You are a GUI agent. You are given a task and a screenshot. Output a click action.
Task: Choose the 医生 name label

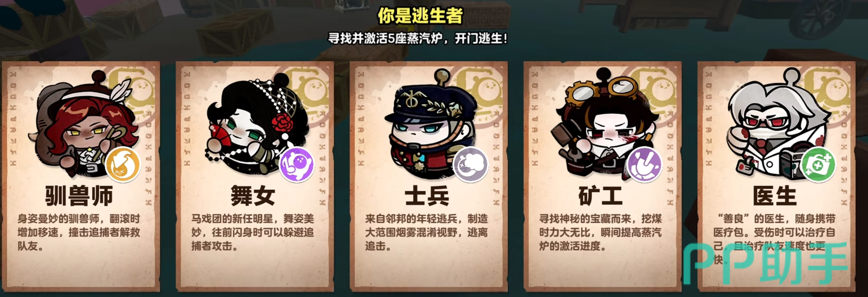point(774,196)
